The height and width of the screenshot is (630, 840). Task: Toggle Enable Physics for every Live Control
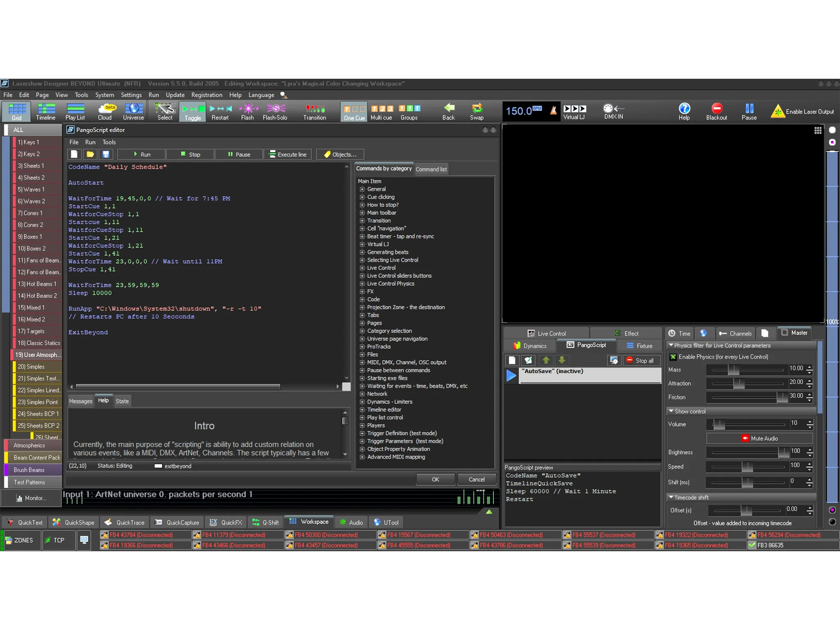click(673, 357)
